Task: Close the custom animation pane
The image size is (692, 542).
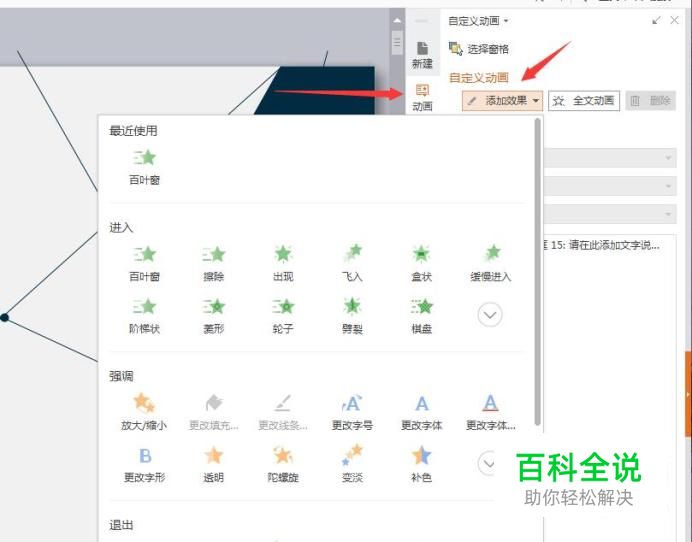Action: point(674,20)
